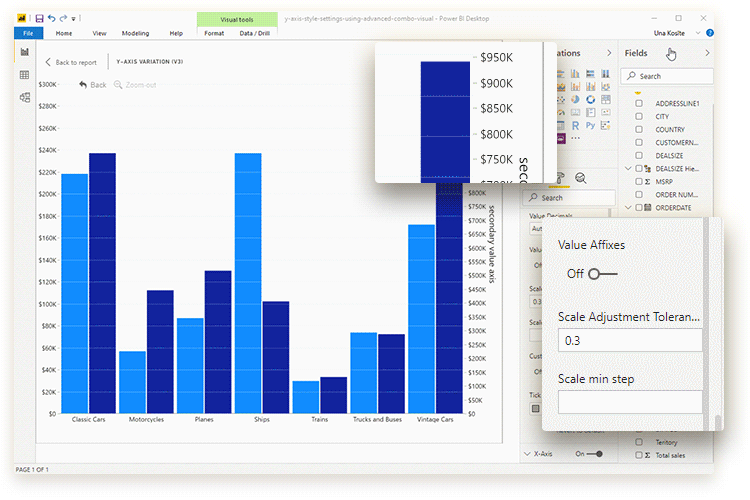
Task: Switch to the View ribbon tab
Action: (x=99, y=33)
